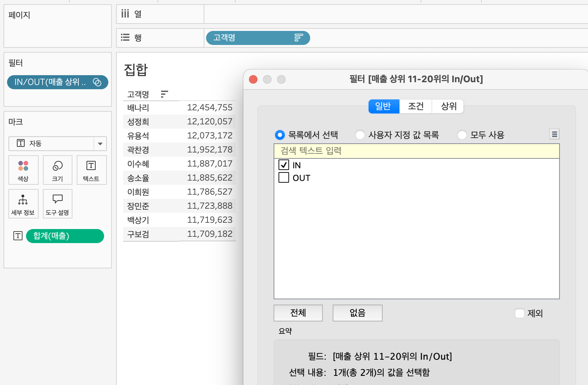Click the text icon beside the 합계(매출) pill
588x385 pixels.
18,236
